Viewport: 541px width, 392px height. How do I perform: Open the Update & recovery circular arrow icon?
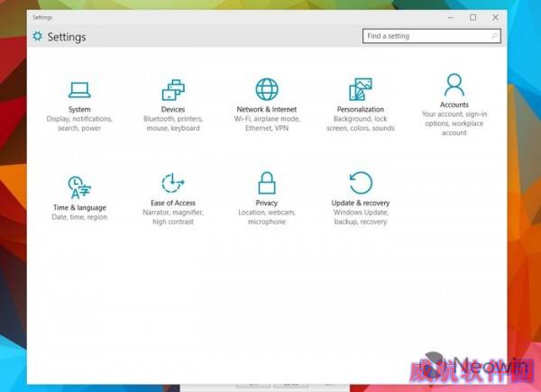(361, 183)
